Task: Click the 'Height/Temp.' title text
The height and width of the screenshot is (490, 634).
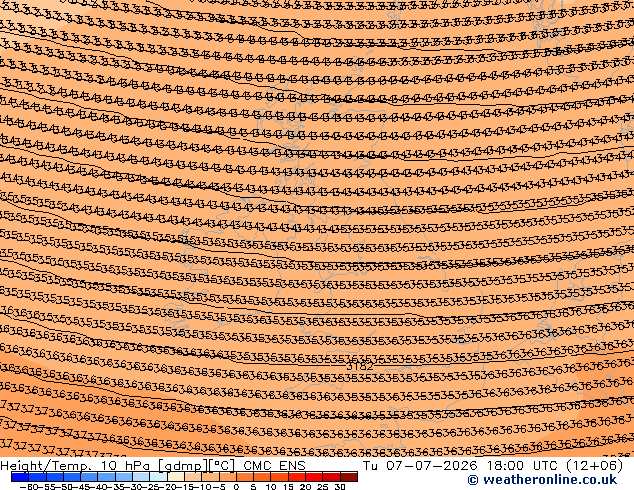Action: point(45,466)
